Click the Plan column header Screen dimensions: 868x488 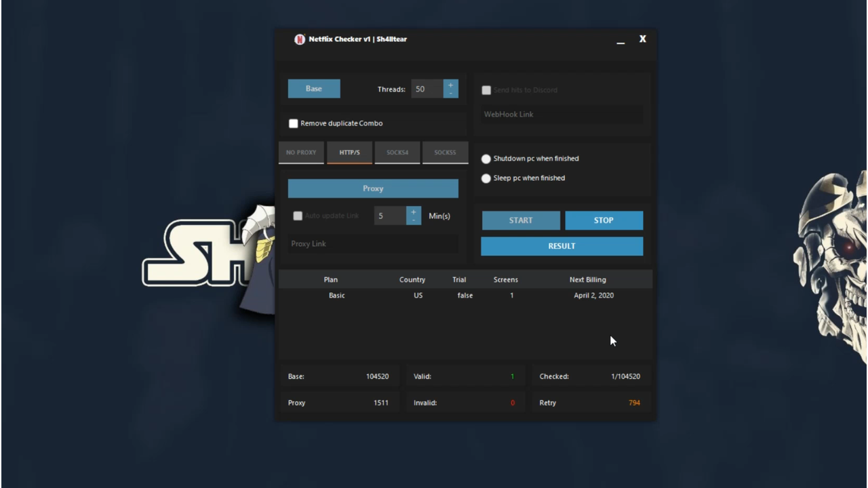coord(331,279)
